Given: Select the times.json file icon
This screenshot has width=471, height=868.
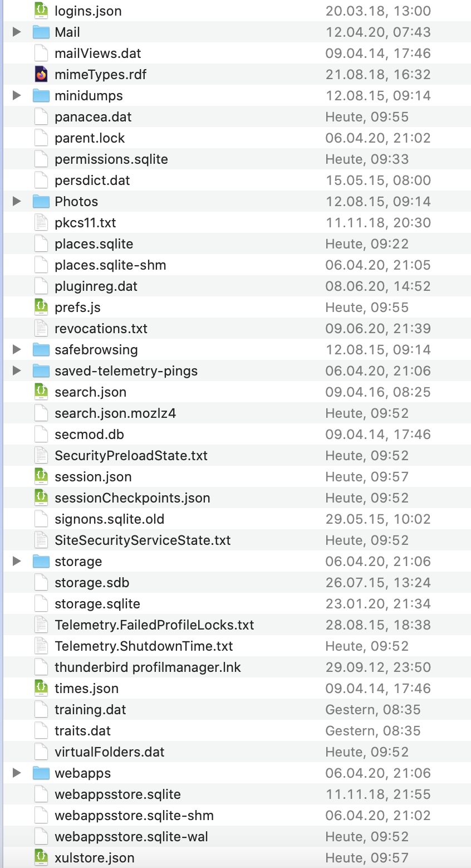Looking at the screenshot, I should click(41, 688).
